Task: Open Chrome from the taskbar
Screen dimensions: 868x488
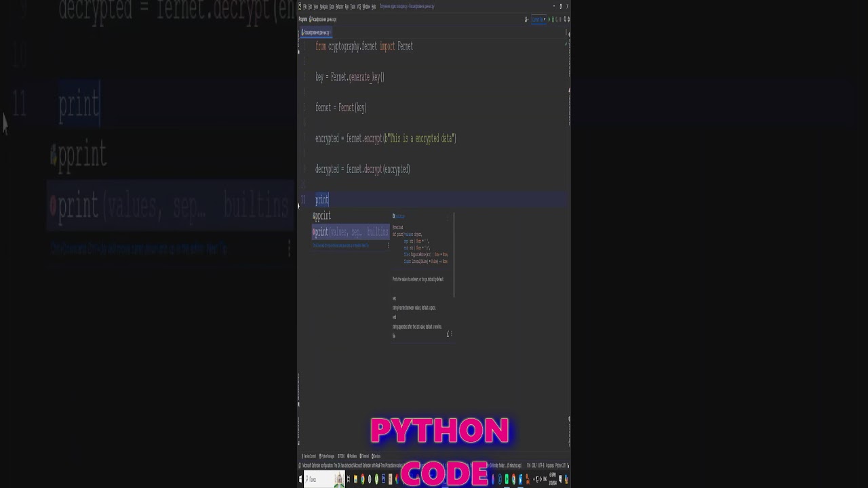Action: (x=363, y=479)
